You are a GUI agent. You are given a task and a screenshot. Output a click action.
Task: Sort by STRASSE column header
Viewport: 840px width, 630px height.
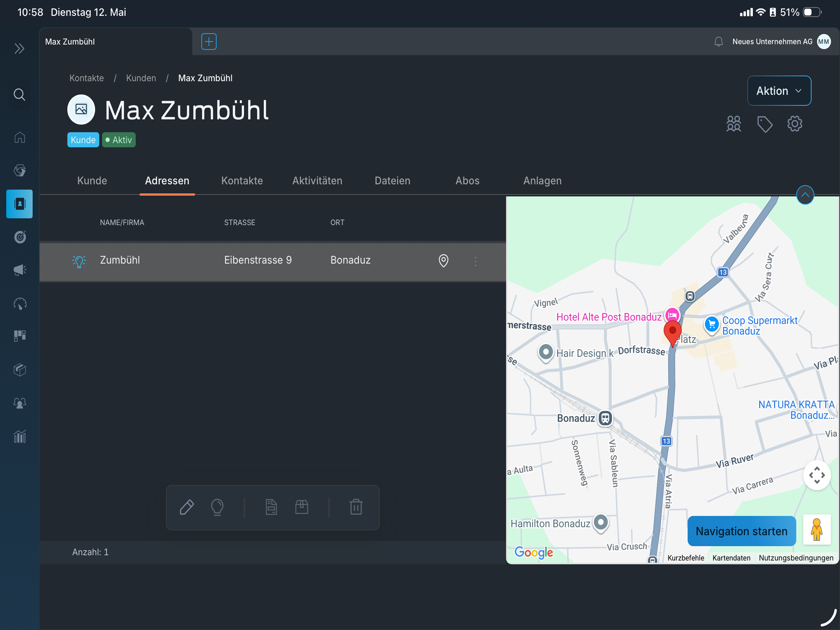click(x=240, y=223)
